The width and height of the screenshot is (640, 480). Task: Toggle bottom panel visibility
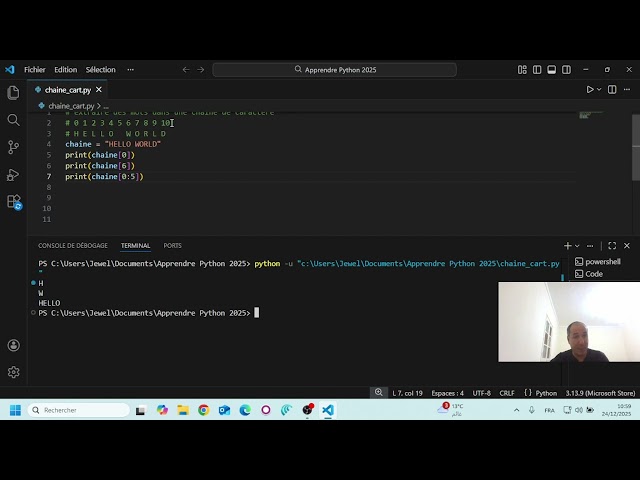(x=551, y=70)
